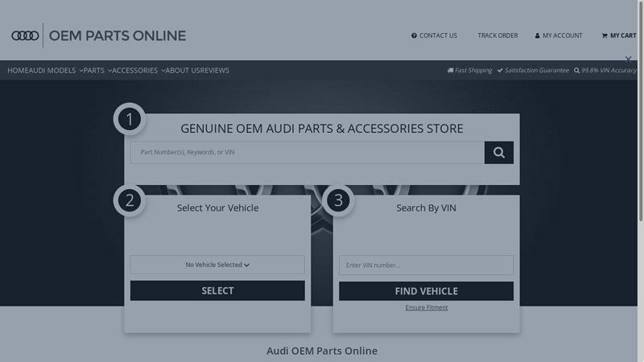Viewport: 644px width, 362px height.
Task: Close the overlay with the X icon
Action: tap(628, 60)
